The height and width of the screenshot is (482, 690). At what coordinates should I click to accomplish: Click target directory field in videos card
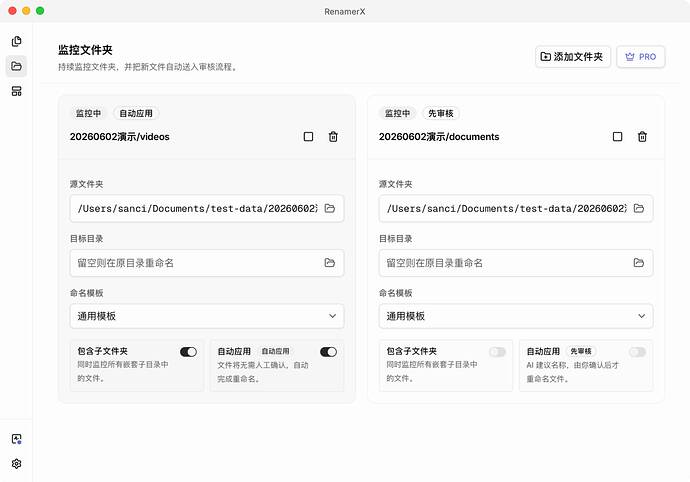207,263
